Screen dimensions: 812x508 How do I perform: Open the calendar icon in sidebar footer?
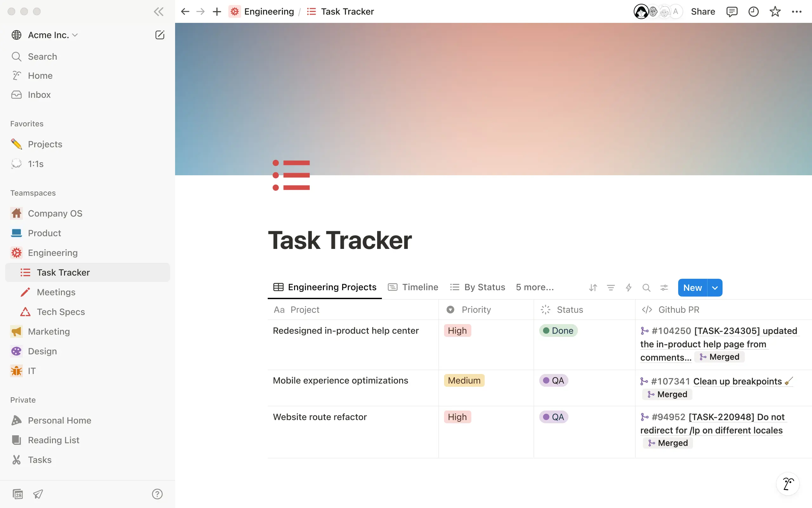click(18, 494)
